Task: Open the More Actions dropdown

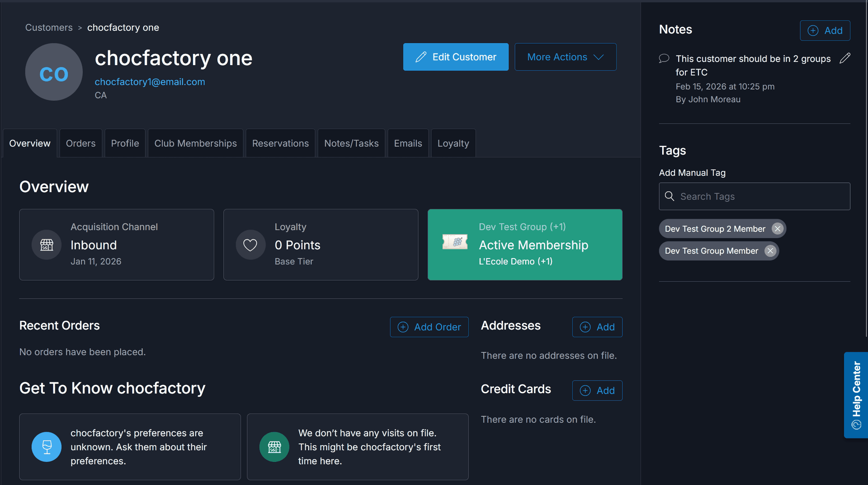Action: [565, 57]
